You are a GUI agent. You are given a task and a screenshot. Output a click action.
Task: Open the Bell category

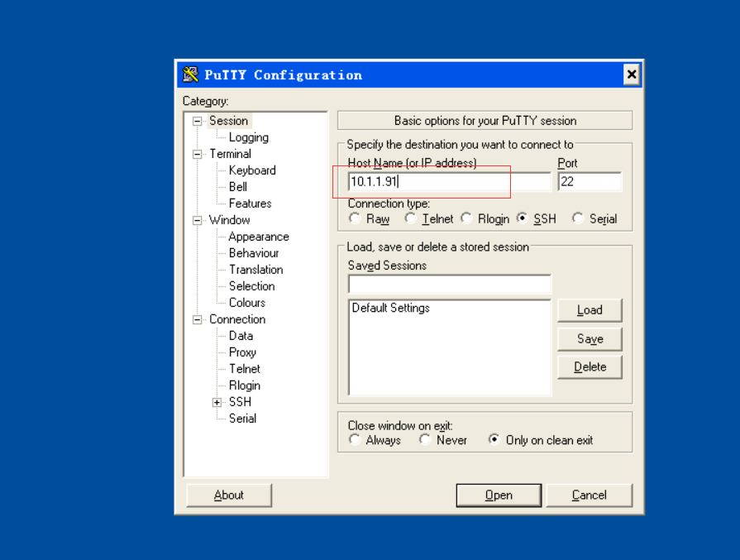[238, 187]
